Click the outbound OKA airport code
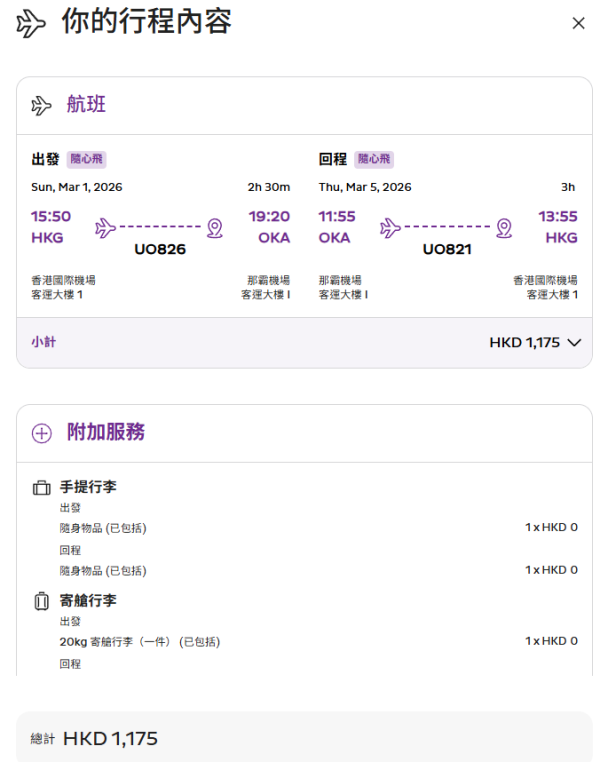This screenshot has width=600, height=762. pos(274,238)
